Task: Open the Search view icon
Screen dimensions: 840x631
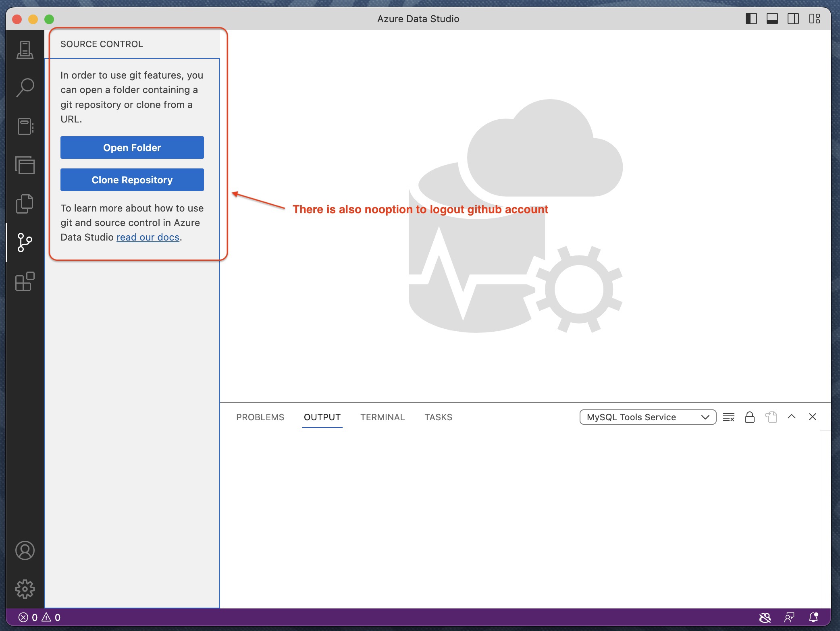Action: pyautogui.click(x=25, y=87)
